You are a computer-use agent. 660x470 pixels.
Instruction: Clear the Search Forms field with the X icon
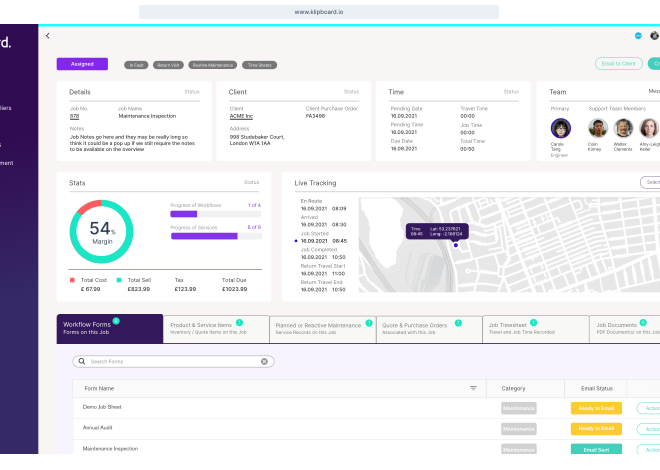click(x=264, y=361)
